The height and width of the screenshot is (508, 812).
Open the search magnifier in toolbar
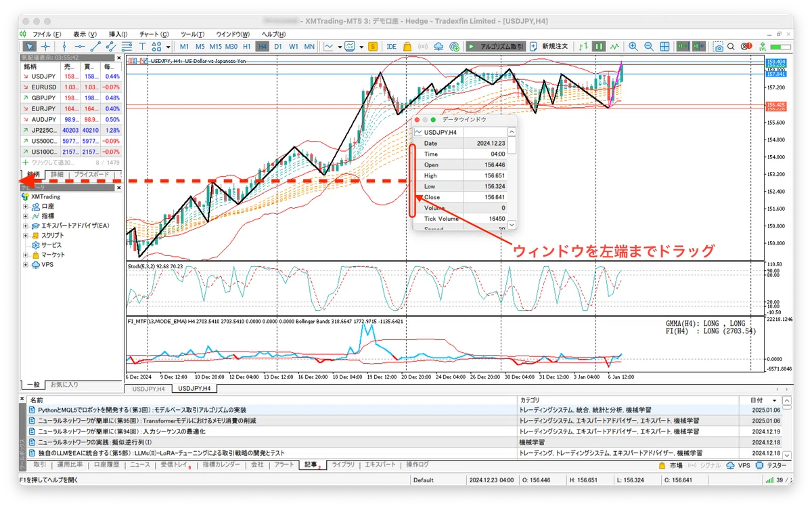point(731,46)
